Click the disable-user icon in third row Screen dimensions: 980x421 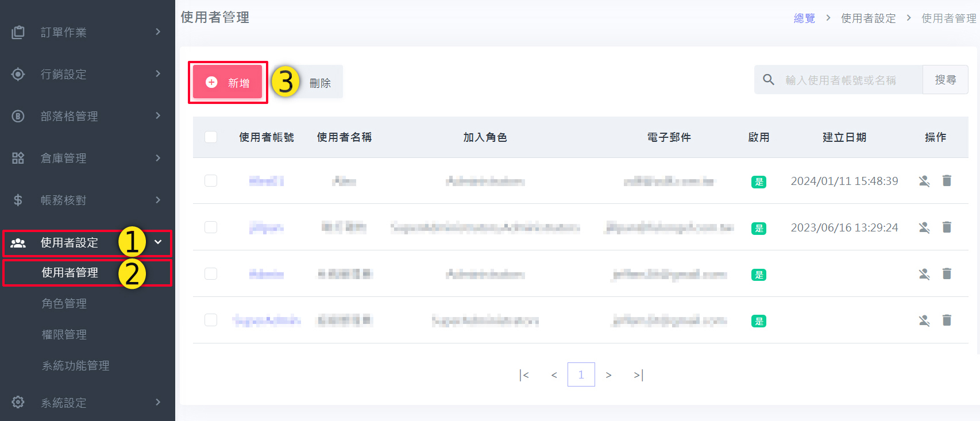pos(924,274)
